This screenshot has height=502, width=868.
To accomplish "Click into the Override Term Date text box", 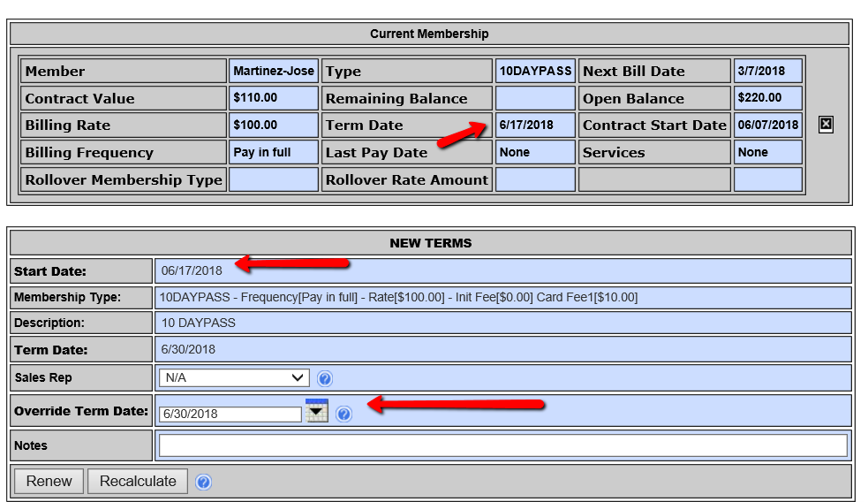I will pos(230,414).
